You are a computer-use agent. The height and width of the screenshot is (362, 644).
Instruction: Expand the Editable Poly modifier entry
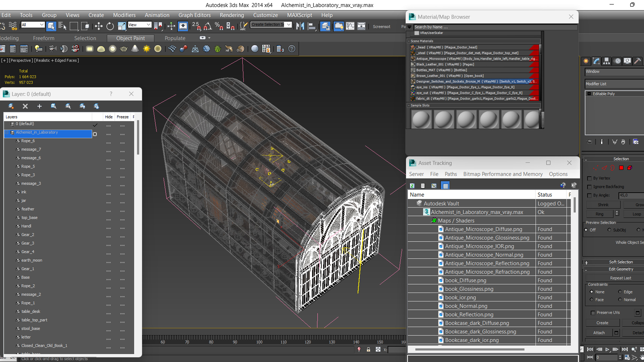click(589, 94)
